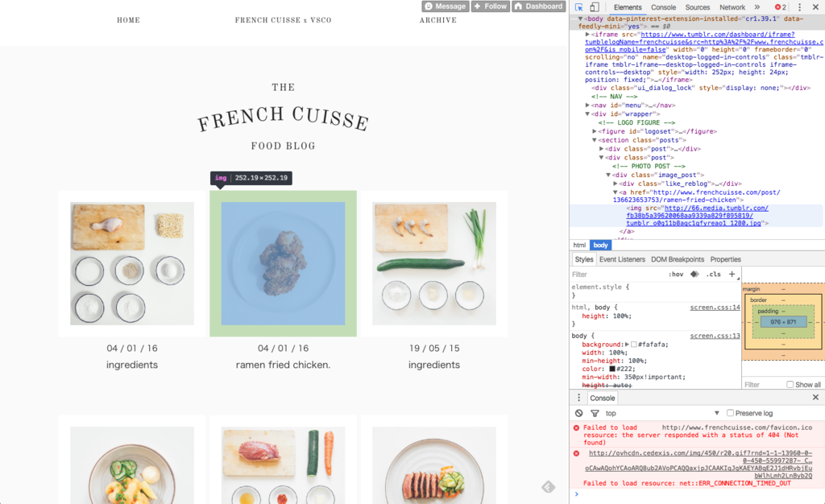Check the Show all checkbox
This screenshot has height=504, width=825.
pyautogui.click(x=790, y=384)
